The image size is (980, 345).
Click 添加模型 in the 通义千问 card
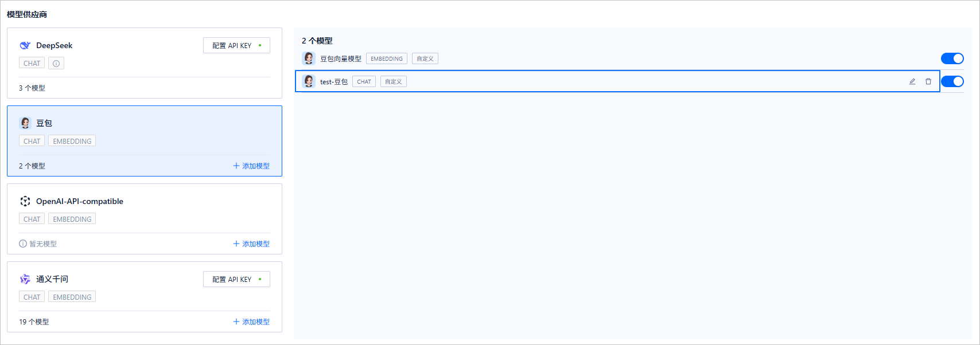(251, 322)
